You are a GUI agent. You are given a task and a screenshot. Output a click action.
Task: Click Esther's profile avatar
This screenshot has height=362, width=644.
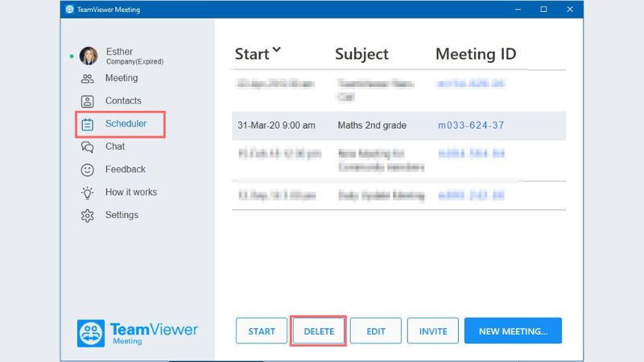coord(89,56)
